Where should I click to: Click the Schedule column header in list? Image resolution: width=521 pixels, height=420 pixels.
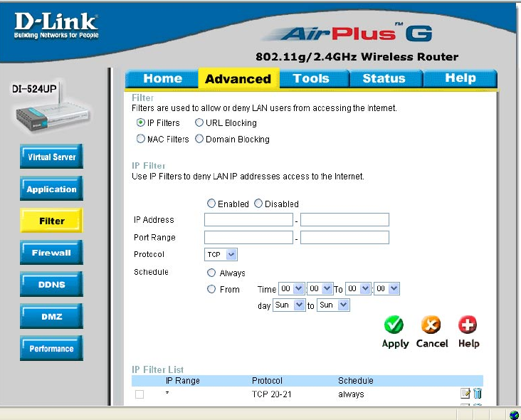356,380
